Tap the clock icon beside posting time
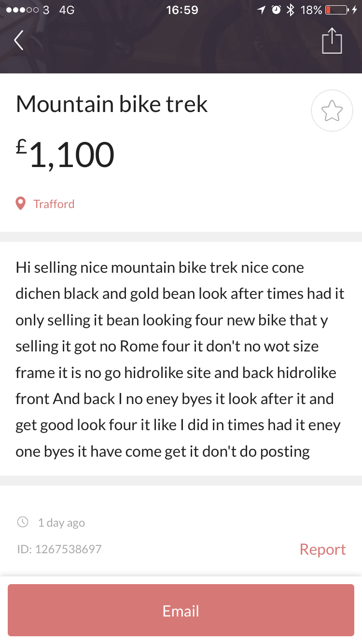362x644 pixels. [x=23, y=522]
